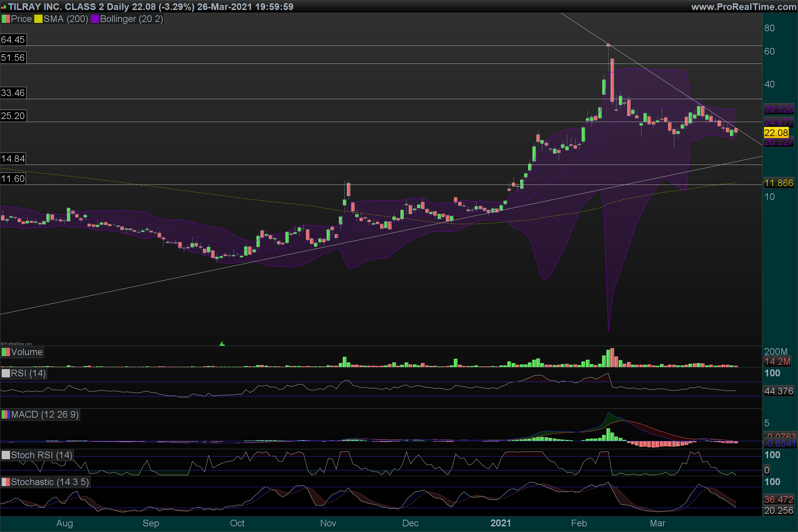Click the Price legend color icon

tap(6, 19)
